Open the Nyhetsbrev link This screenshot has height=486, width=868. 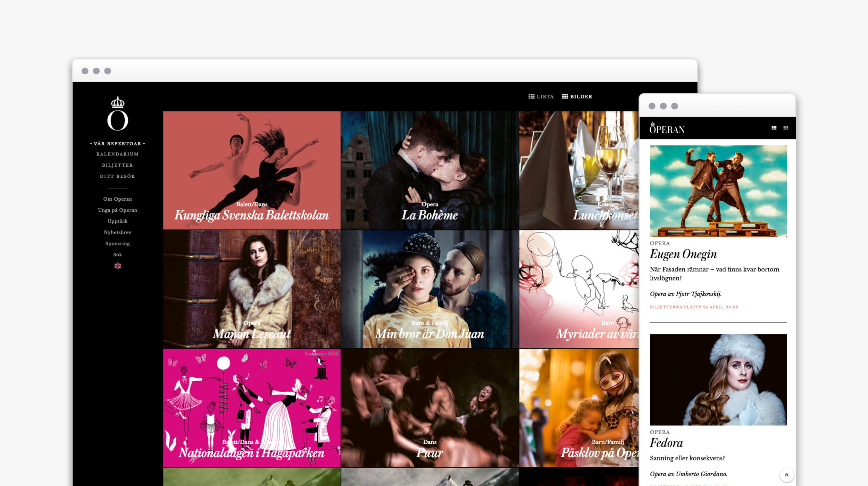117,232
